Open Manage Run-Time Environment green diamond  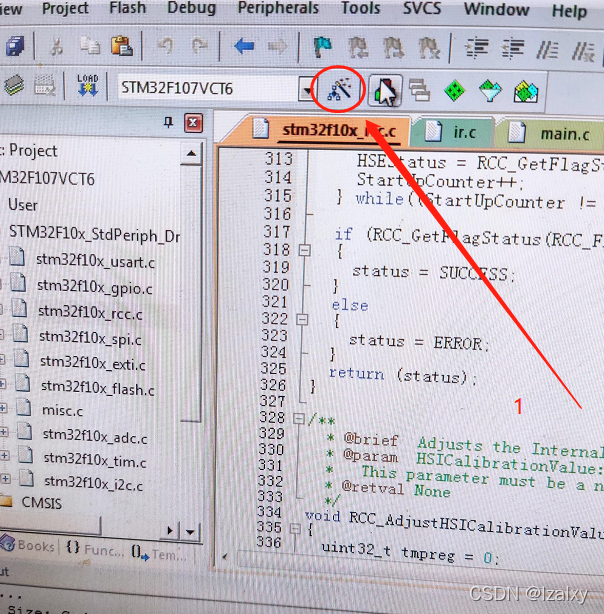(x=454, y=91)
